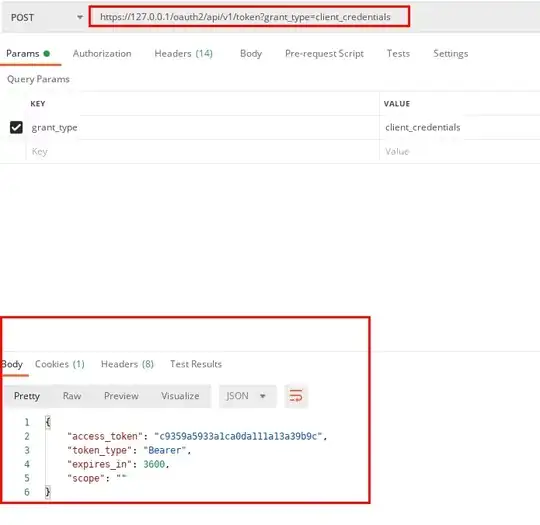Click the KEY column header
Screen dimensions: 540x525
(38, 104)
